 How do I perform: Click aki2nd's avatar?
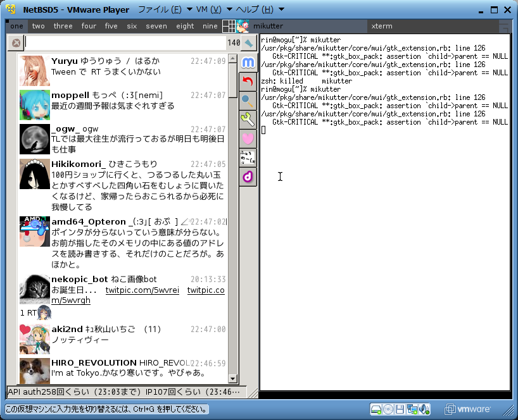tap(35, 339)
